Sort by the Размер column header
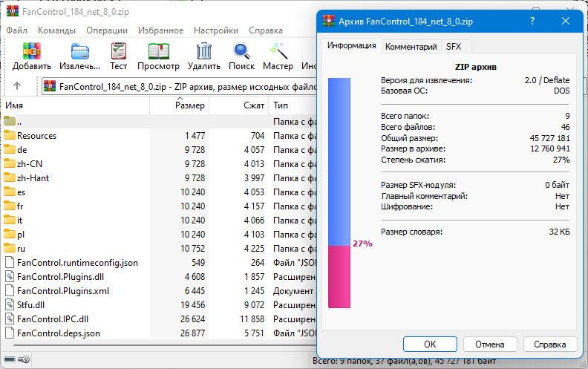Image resolution: width=588 pixels, height=369 pixels. pyautogui.click(x=179, y=105)
